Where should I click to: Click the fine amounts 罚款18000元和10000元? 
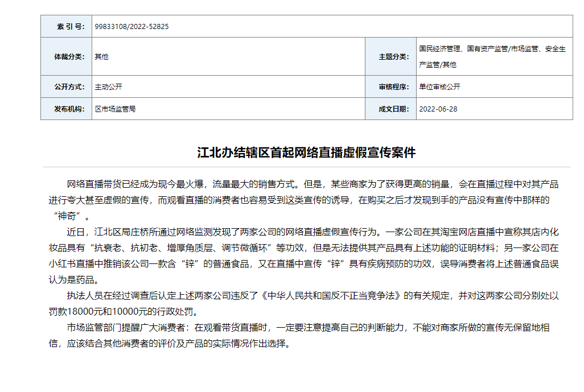98,312
